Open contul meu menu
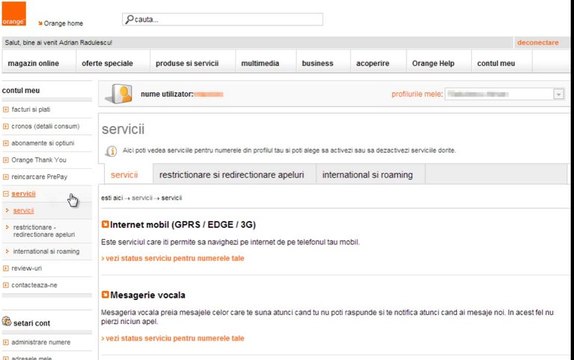The width and height of the screenshot is (574, 360). coord(496,63)
